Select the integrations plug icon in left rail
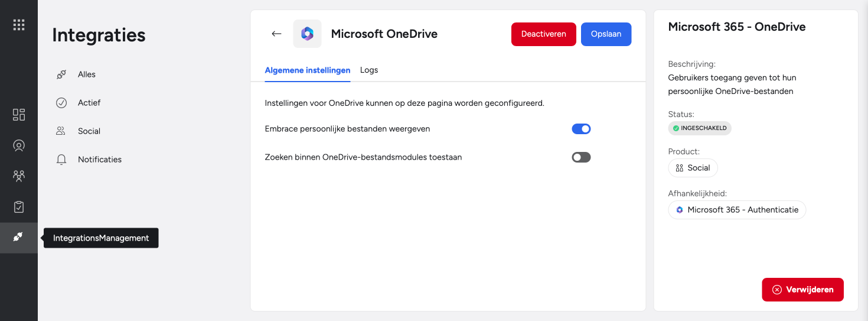Screen dimensions: 868x321 [x=19, y=238]
